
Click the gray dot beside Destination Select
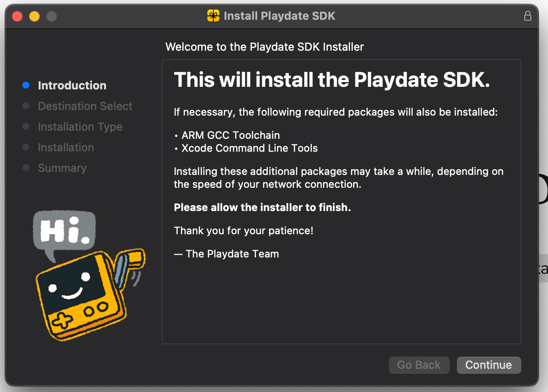point(25,106)
